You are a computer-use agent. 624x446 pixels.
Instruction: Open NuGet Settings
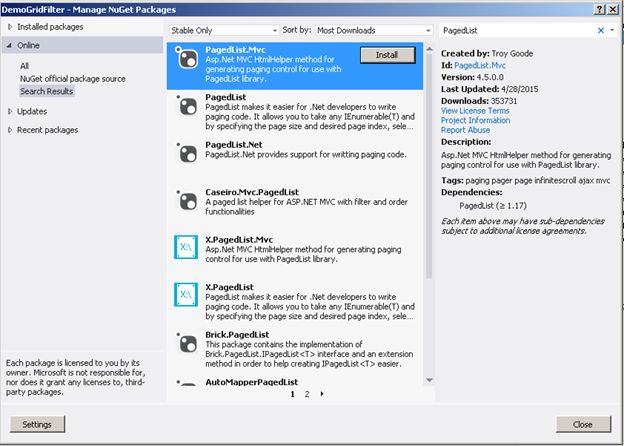(37, 424)
